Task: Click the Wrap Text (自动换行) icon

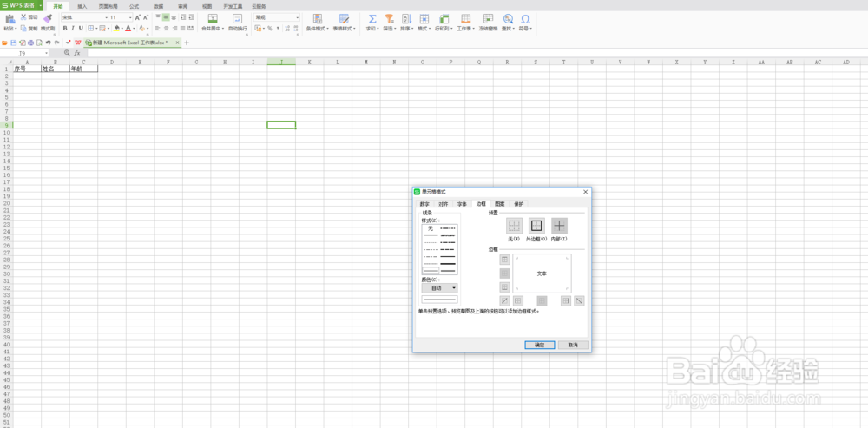Action: pyautogui.click(x=238, y=18)
